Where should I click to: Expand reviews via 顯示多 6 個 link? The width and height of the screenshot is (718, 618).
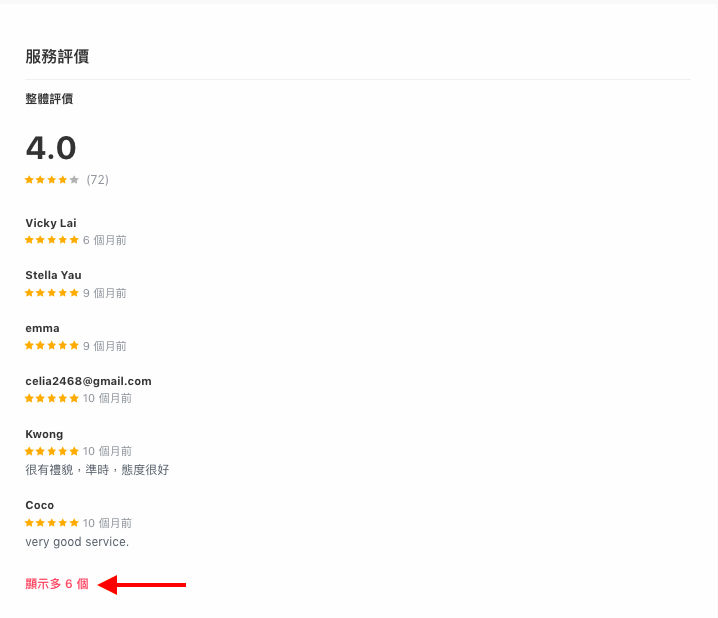pos(57,584)
